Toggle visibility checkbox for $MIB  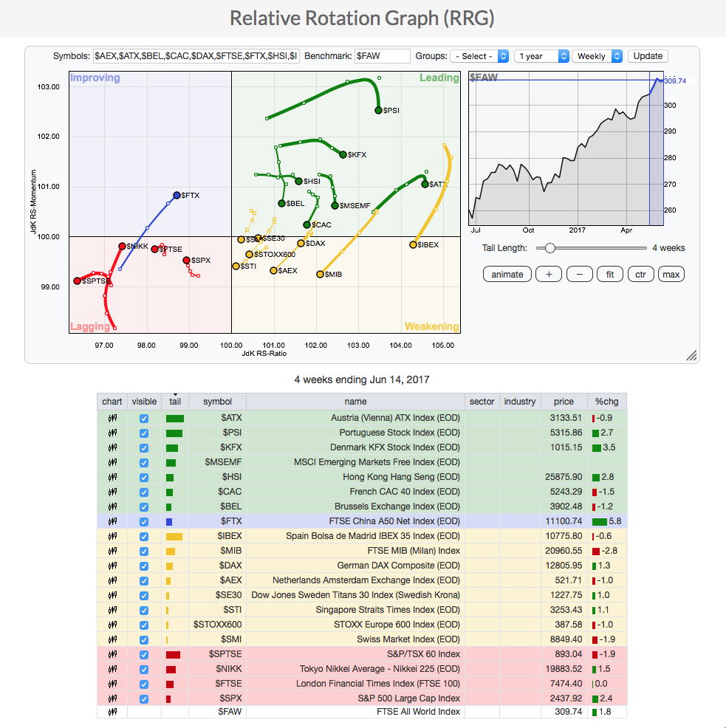[x=144, y=551]
